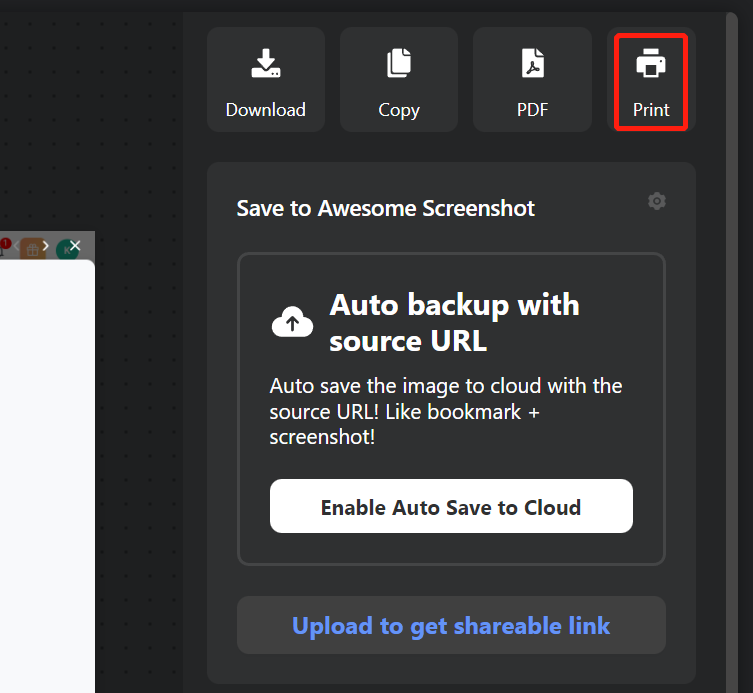Click the 'Save to Awesome Screenshot' heading
Screen dimensions: 753x693
tap(385, 208)
